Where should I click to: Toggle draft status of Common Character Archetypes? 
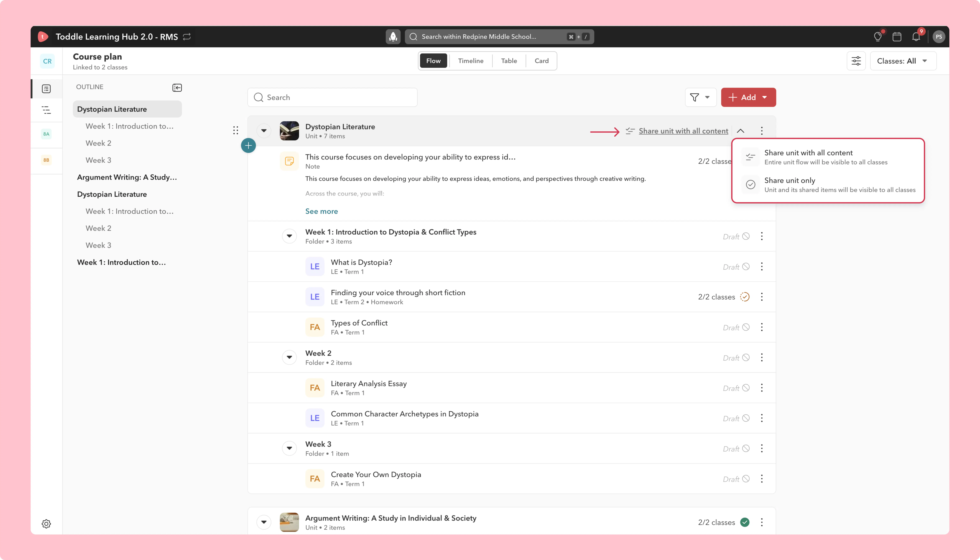pos(746,418)
